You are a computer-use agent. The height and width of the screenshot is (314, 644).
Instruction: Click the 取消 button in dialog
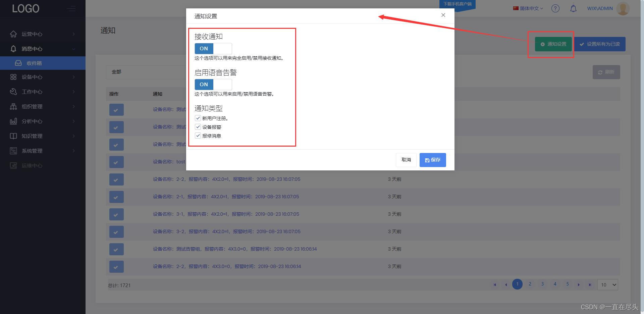coord(406,160)
